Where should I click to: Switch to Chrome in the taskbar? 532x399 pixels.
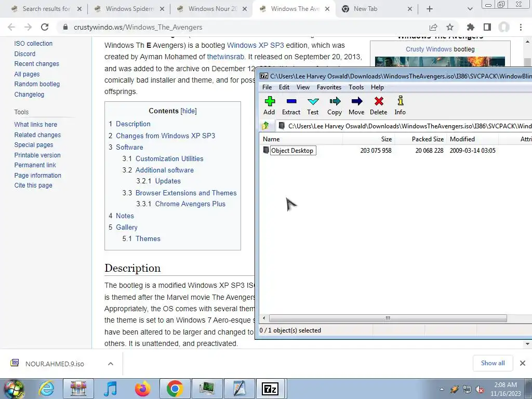(x=175, y=389)
